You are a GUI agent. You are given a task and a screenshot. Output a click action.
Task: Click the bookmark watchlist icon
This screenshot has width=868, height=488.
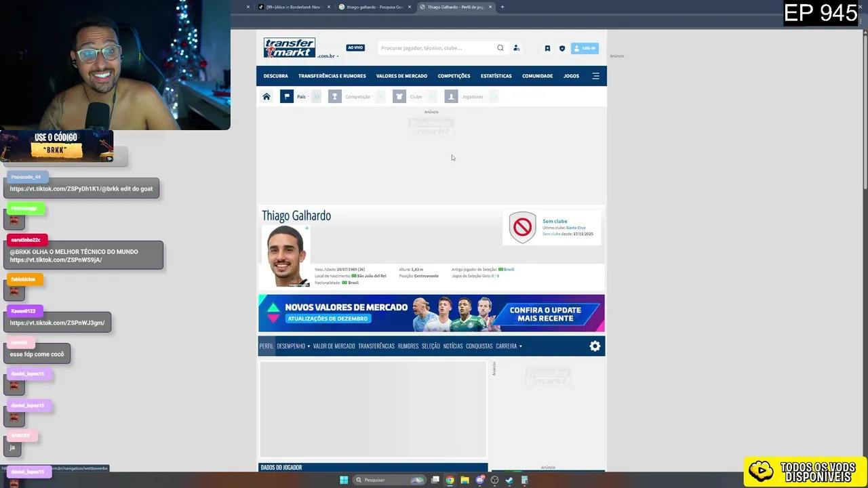[547, 48]
